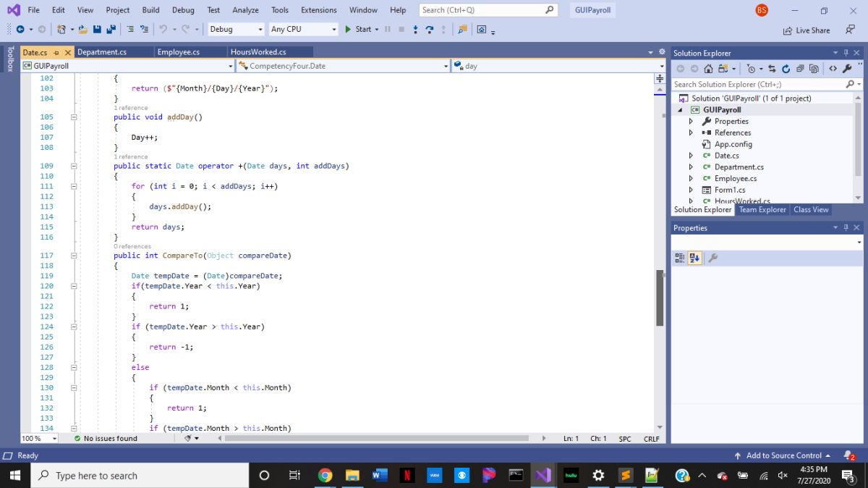Click the Show All Files icon
The height and width of the screenshot is (488, 868).
(x=814, y=69)
